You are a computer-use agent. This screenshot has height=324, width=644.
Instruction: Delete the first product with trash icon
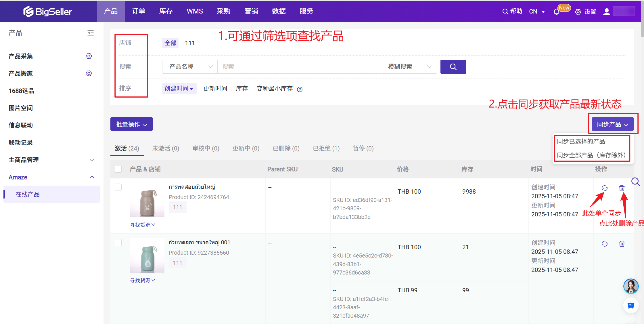point(622,188)
